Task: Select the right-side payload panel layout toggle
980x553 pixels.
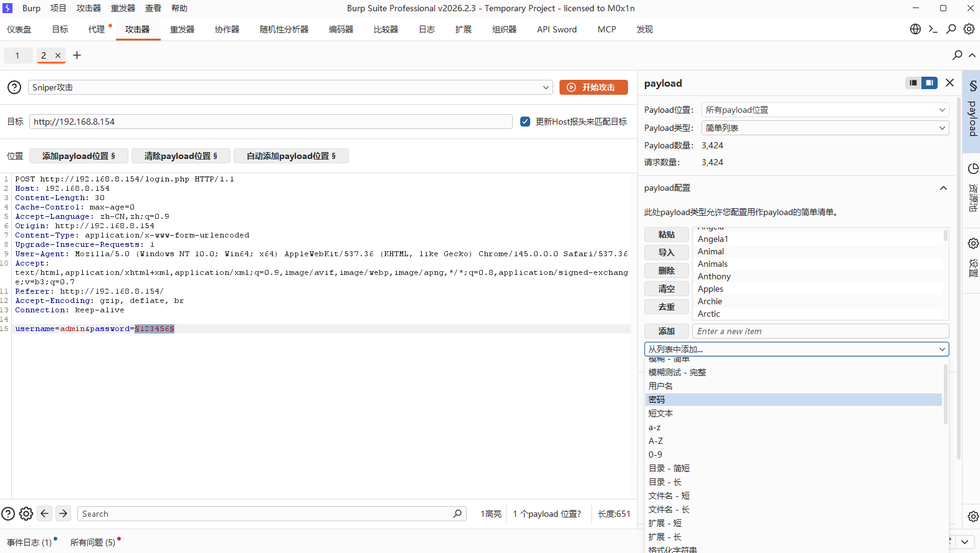Action: 930,83
